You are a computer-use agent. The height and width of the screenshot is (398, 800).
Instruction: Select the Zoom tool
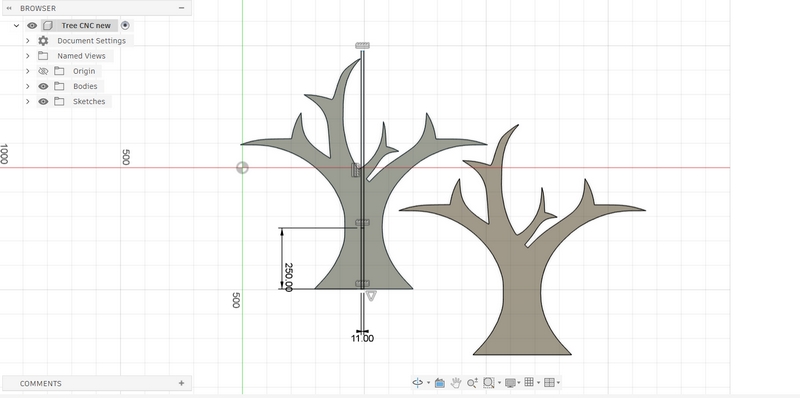coord(472,382)
